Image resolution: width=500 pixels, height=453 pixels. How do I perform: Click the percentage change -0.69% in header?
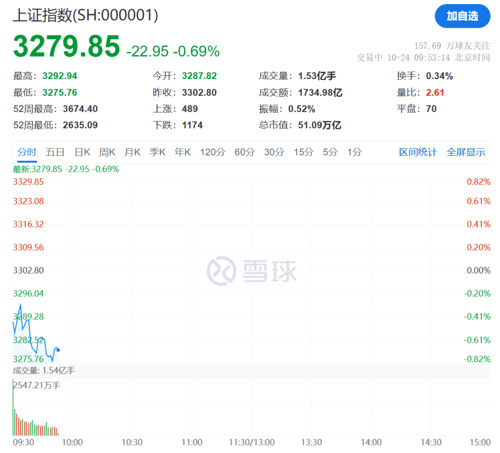click(196, 51)
